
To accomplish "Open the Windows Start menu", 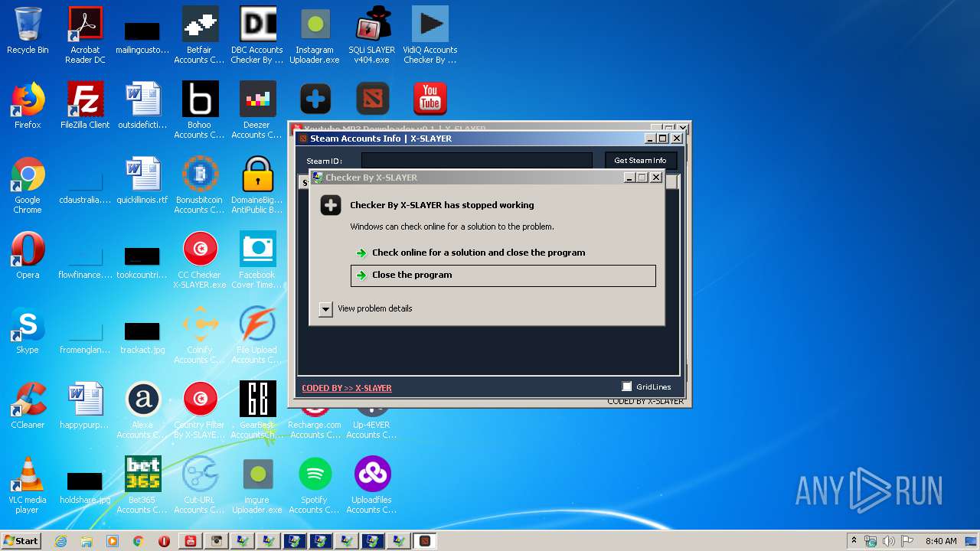I will [x=21, y=541].
